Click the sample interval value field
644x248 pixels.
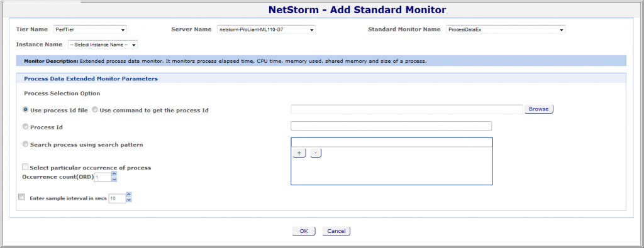[x=117, y=198]
